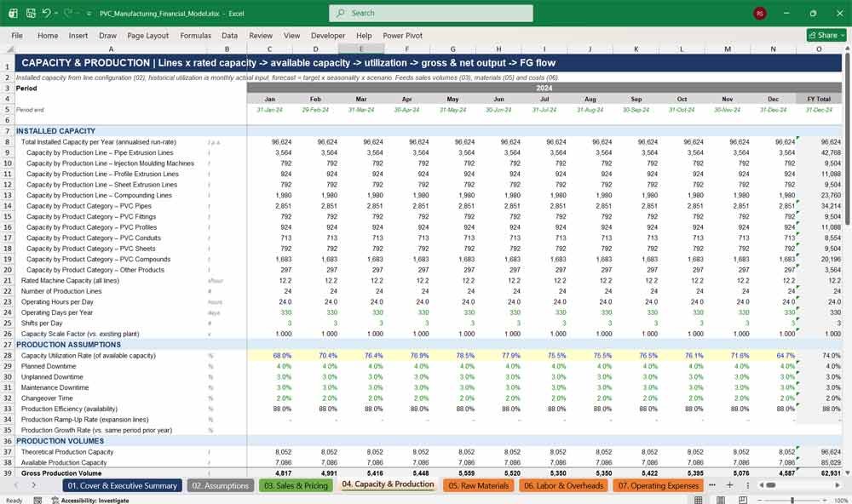Switch to 01. Cover & Executive Summary sheet
The height and width of the screenshot is (504, 852).
[x=122, y=485]
